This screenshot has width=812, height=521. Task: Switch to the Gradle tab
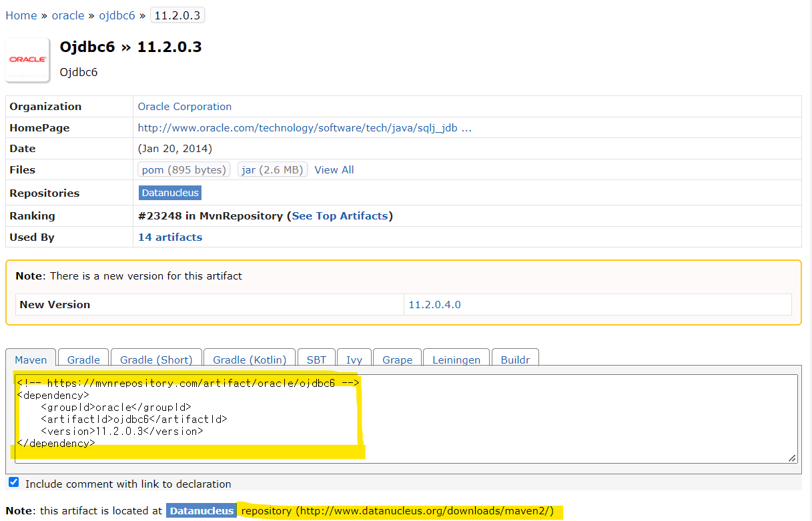(x=83, y=360)
